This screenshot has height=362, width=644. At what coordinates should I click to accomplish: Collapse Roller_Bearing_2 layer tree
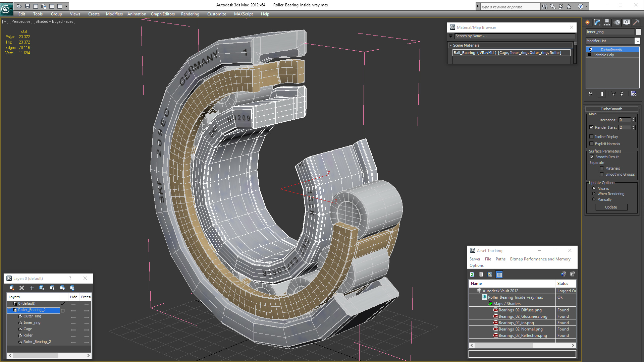[x=10, y=310]
